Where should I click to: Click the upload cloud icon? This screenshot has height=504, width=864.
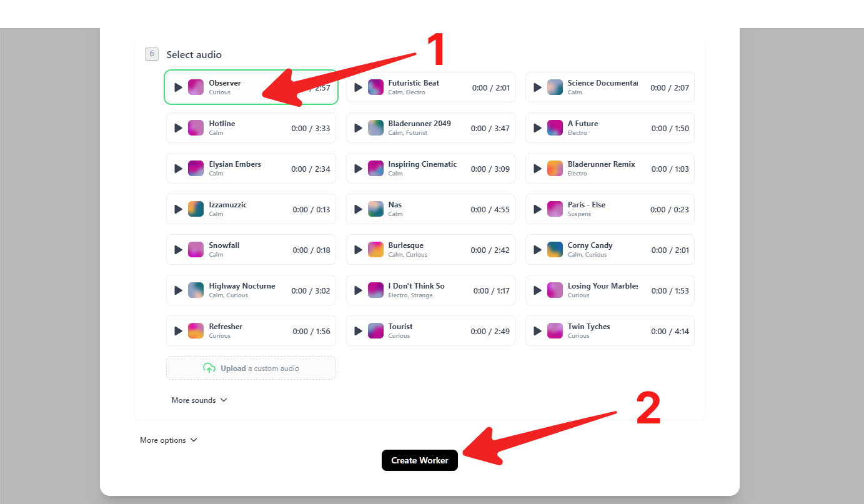pyautogui.click(x=209, y=368)
